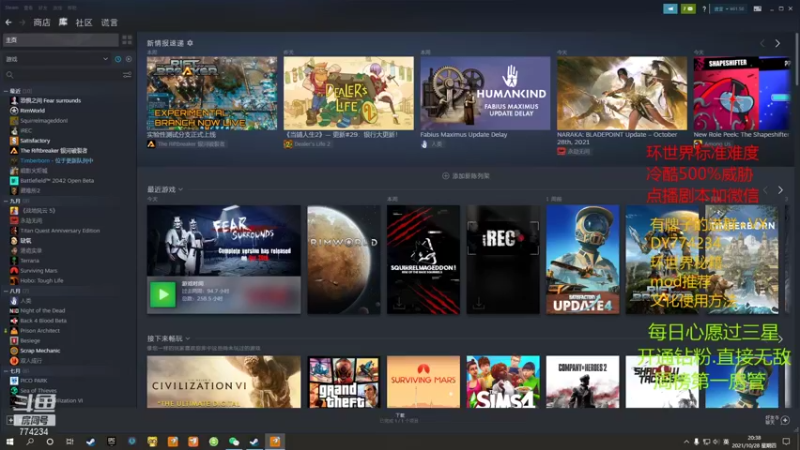Open the Windows Start menu

[x=9, y=442]
